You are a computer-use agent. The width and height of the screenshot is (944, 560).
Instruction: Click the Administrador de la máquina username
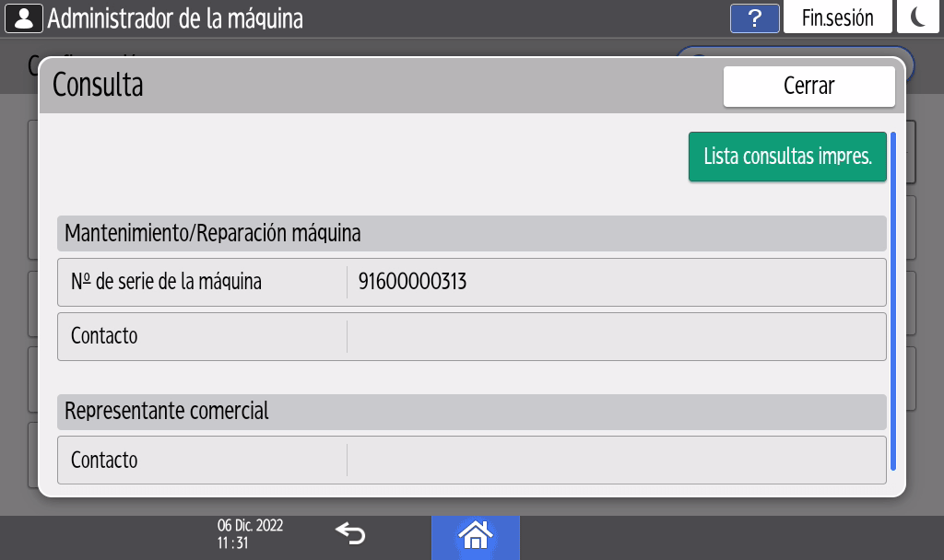pyautogui.click(x=175, y=17)
